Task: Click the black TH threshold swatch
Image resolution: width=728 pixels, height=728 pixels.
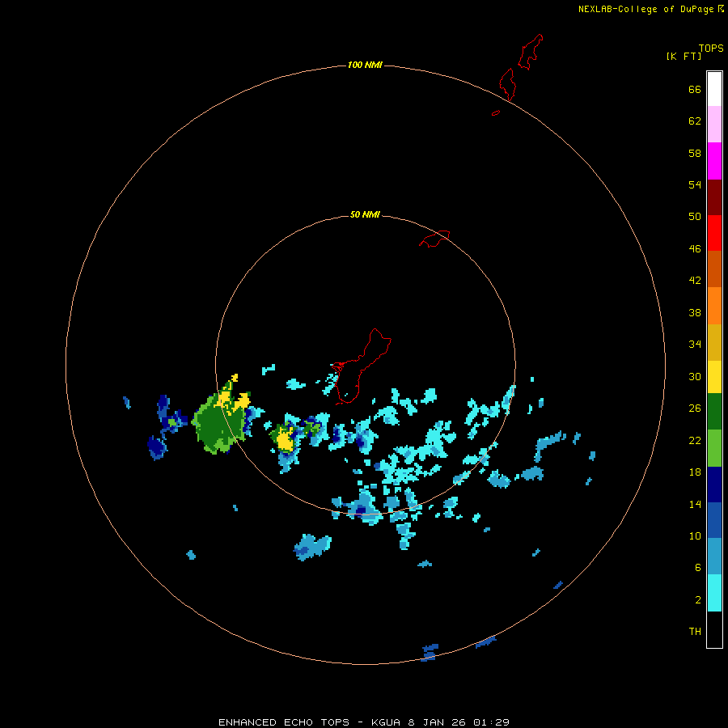Action: (714, 629)
